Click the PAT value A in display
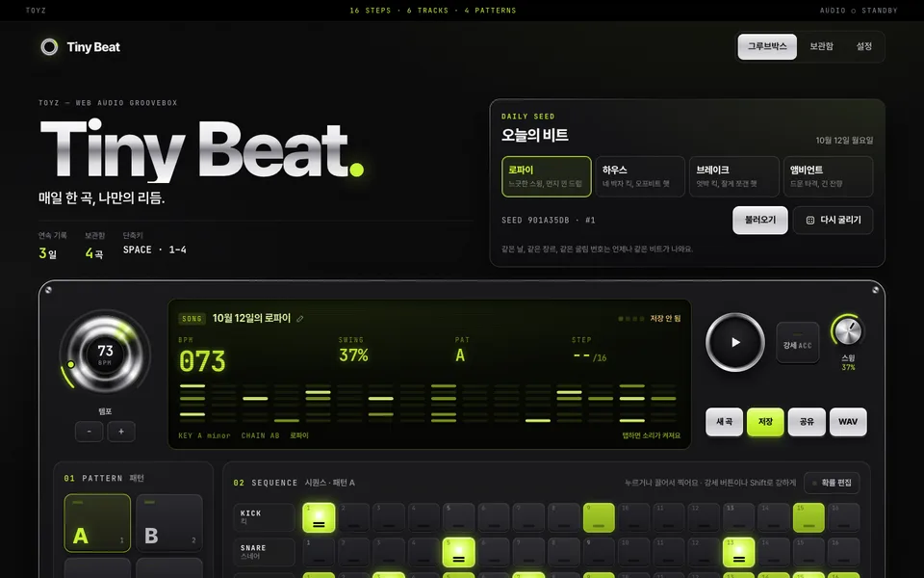This screenshot has height=578, width=924. pyautogui.click(x=460, y=355)
